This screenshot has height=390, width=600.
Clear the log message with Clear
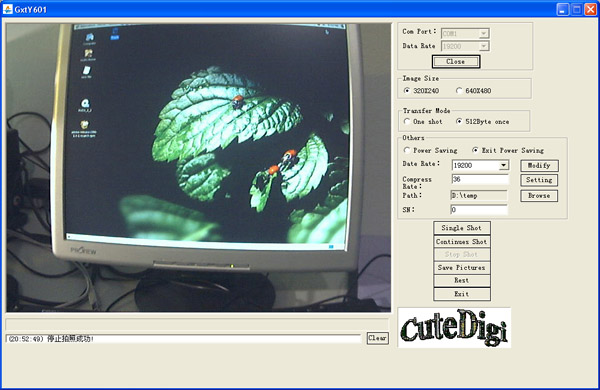point(377,338)
